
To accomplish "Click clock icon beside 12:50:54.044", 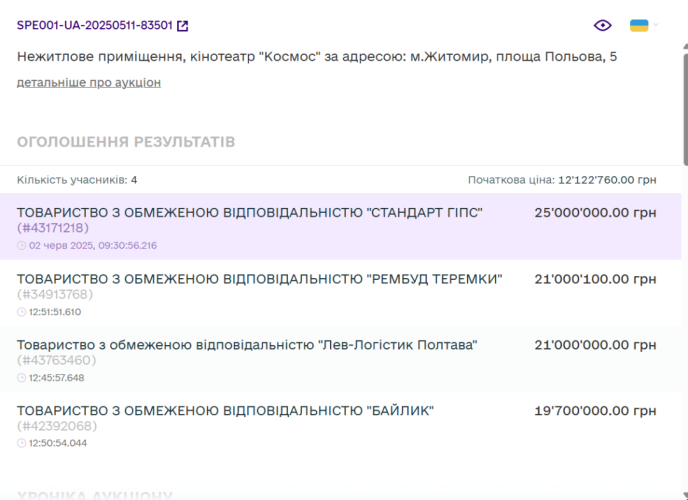I will (22, 443).
